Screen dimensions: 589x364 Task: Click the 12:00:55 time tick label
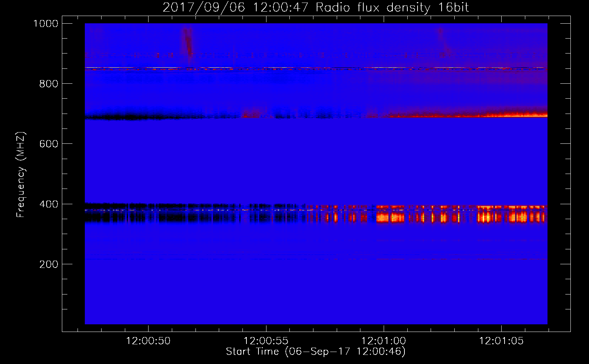coord(266,341)
